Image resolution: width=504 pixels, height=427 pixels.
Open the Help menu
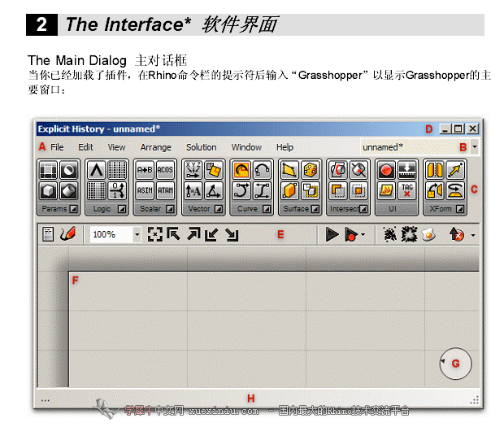(x=285, y=147)
